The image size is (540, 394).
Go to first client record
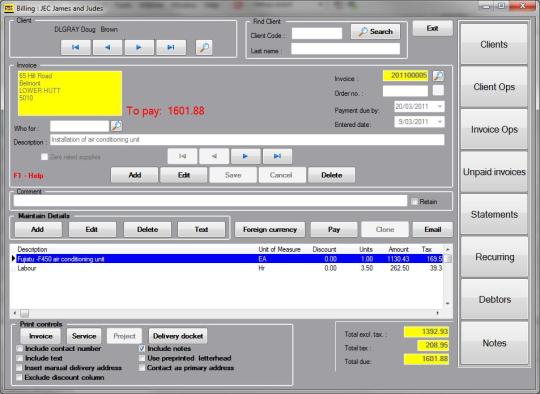point(76,47)
